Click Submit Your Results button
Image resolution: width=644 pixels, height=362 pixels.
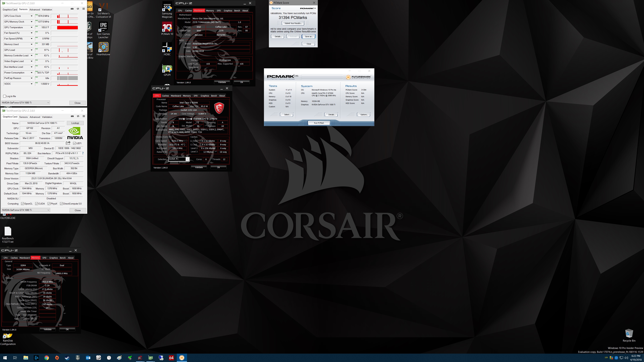pos(293,23)
